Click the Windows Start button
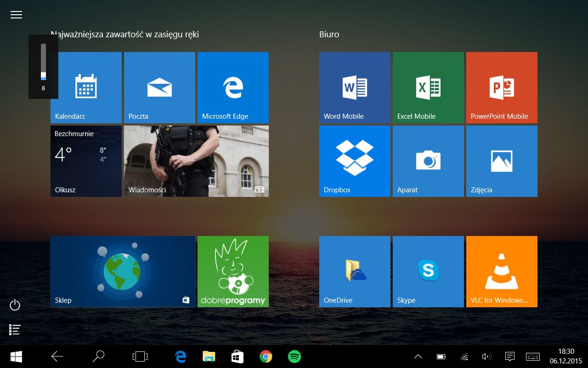 (x=17, y=356)
